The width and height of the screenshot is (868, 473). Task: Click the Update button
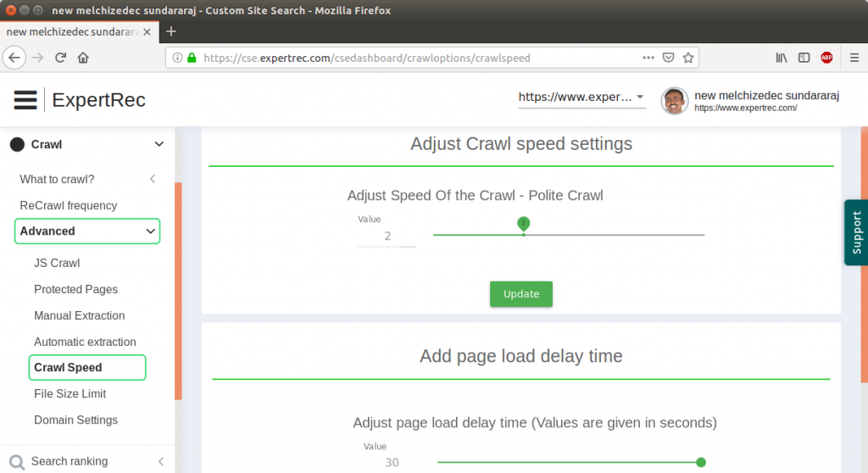[521, 294]
